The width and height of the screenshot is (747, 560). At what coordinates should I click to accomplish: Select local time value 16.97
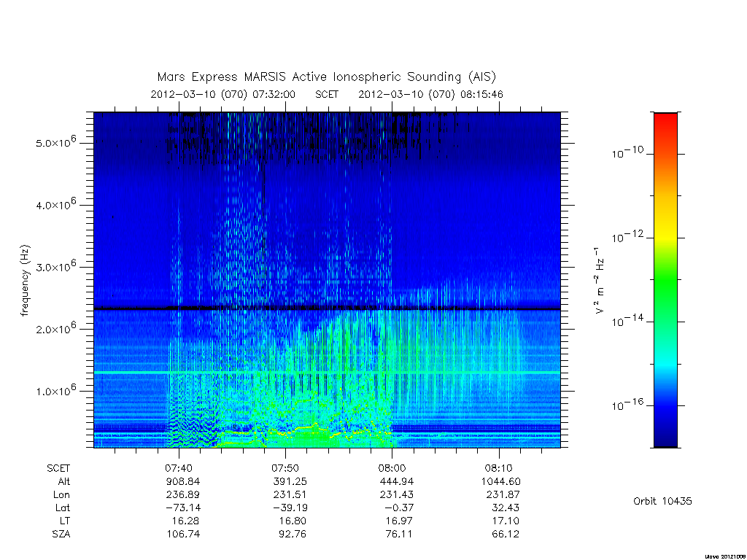point(399,521)
